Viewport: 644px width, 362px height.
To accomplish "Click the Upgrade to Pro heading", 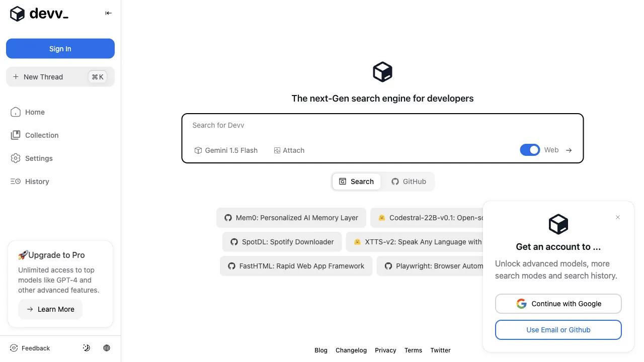I will 51,255.
